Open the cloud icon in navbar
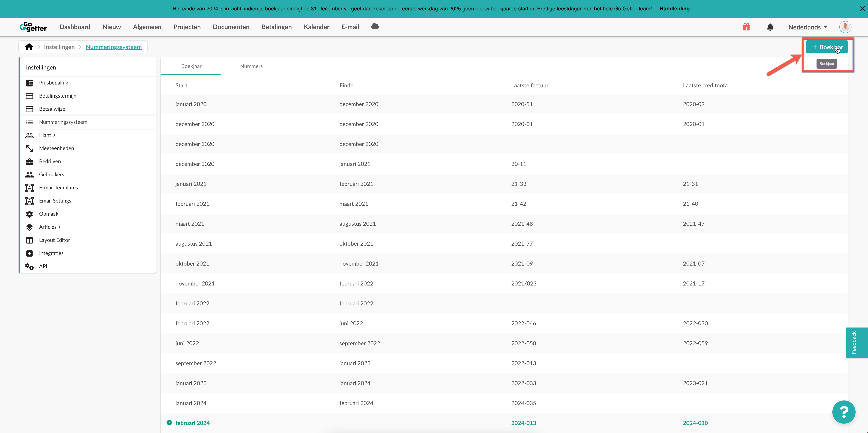The height and width of the screenshot is (433, 868). [x=375, y=26]
